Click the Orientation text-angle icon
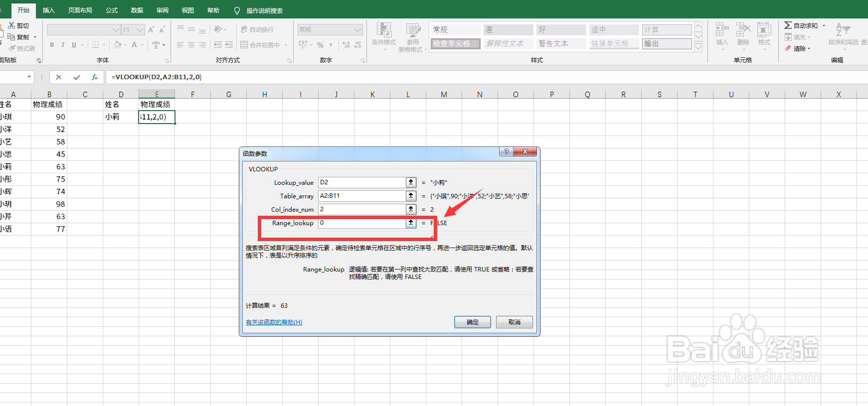The height and width of the screenshot is (406, 868). tap(218, 29)
